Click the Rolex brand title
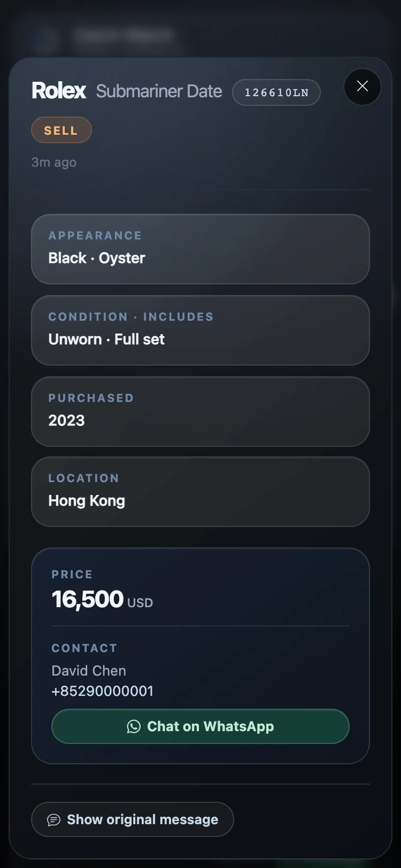 [x=59, y=91]
